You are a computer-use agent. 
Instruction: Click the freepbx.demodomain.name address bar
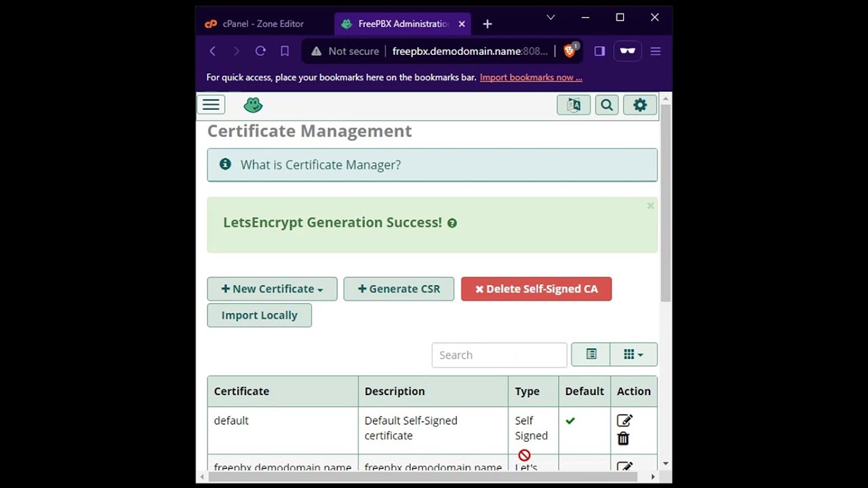469,51
